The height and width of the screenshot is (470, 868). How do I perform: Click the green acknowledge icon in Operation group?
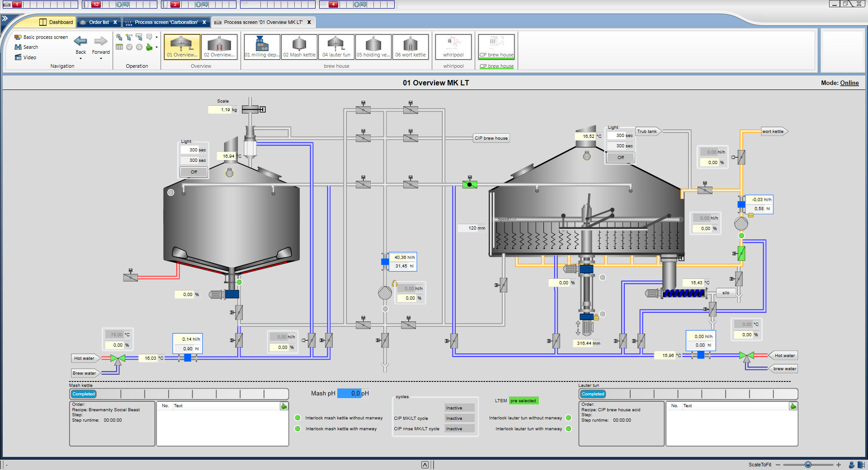pyautogui.click(x=149, y=47)
